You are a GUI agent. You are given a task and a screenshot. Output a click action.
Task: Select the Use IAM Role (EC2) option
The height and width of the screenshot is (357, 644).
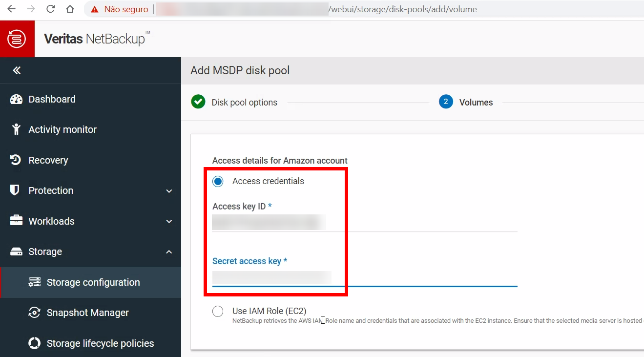[x=218, y=312]
